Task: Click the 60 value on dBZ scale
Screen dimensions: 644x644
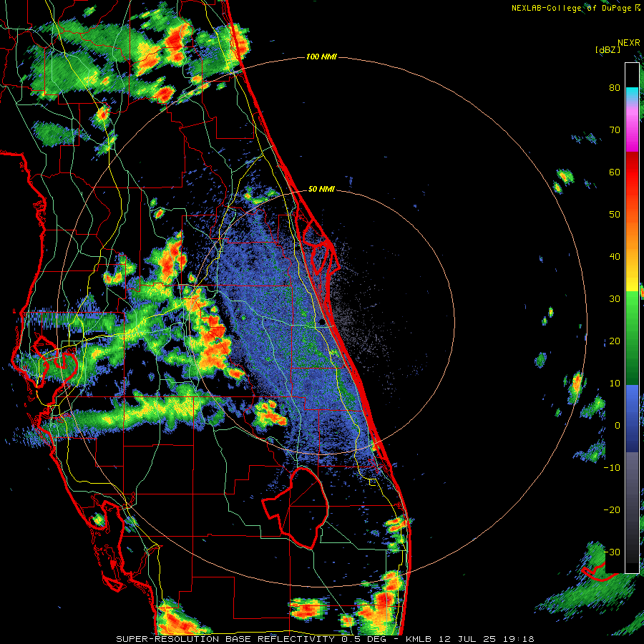Action: [615, 172]
